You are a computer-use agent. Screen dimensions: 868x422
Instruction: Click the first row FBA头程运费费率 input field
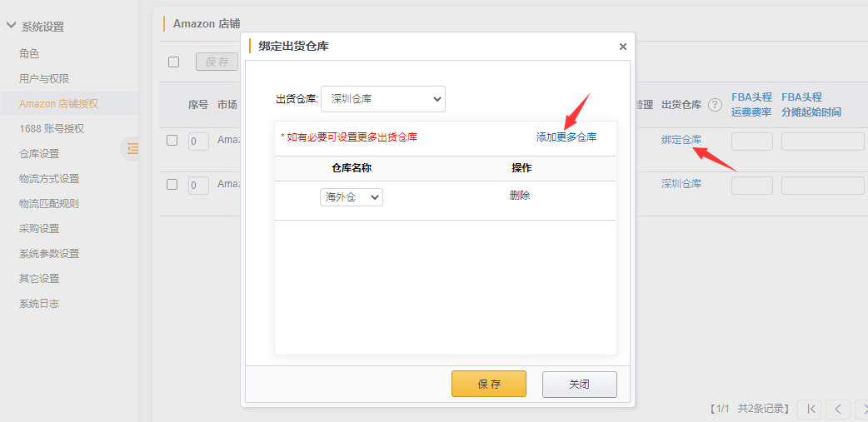pos(751,141)
